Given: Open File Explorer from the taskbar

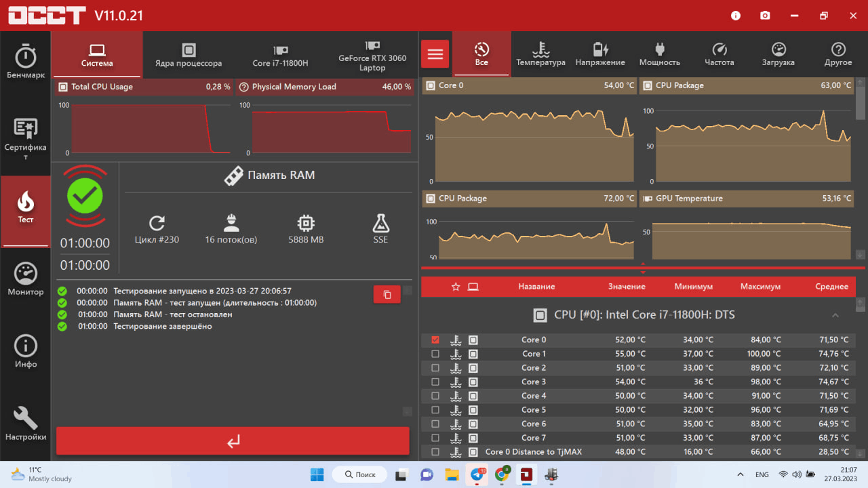Looking at the screenshot, I should [452, 474].
